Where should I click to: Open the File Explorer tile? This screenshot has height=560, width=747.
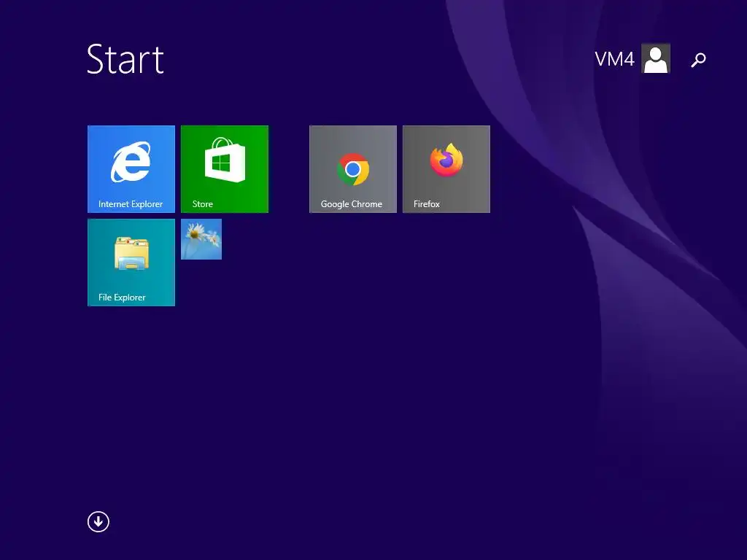point(131,262)
